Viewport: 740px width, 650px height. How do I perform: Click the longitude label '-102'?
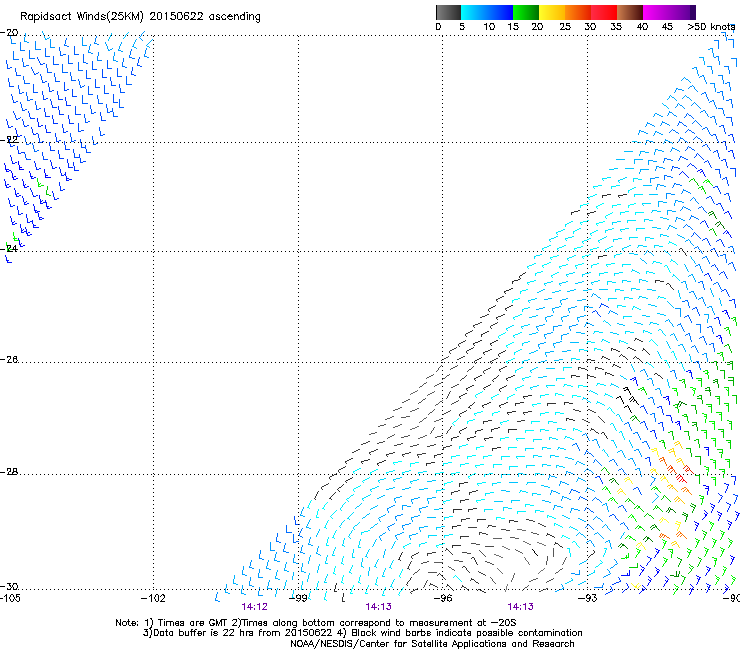tap(153, 599)
